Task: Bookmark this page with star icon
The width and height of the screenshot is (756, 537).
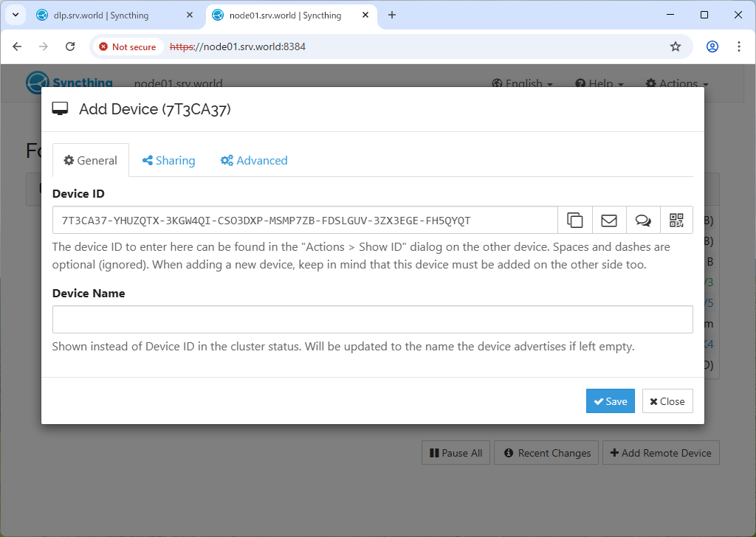Action: tap(675, 46)
